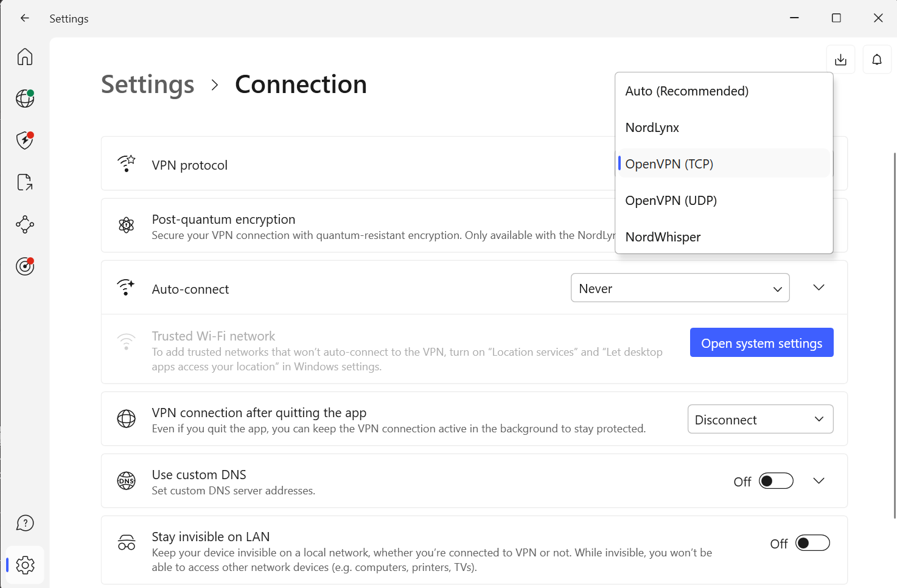Click the settings gear icon
The width and height of the screenshot is (897, 588).
[x=25, y=565]
